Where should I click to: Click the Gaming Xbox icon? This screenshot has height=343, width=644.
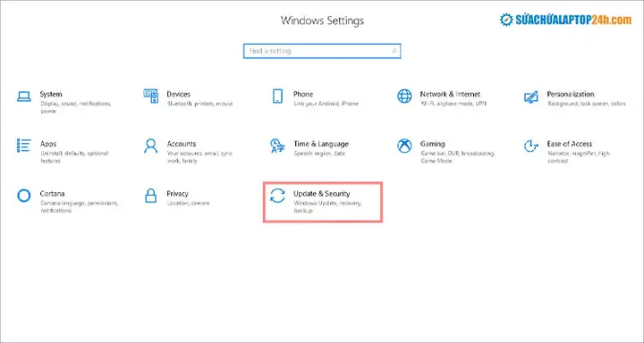[x=404, y=146]
